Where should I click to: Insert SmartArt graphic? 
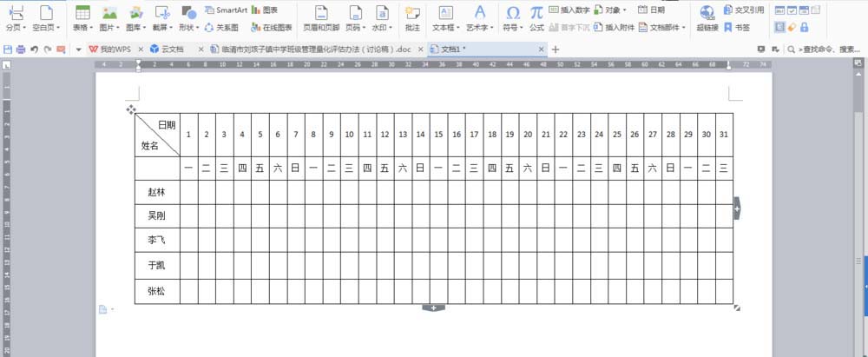point(226,10)
